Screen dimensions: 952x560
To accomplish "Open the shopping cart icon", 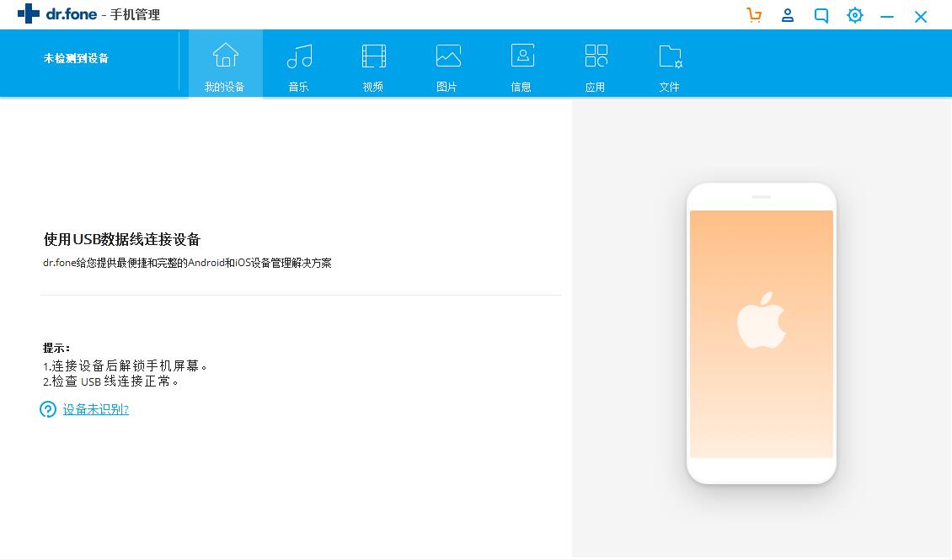I will click(x=754, y=15).
